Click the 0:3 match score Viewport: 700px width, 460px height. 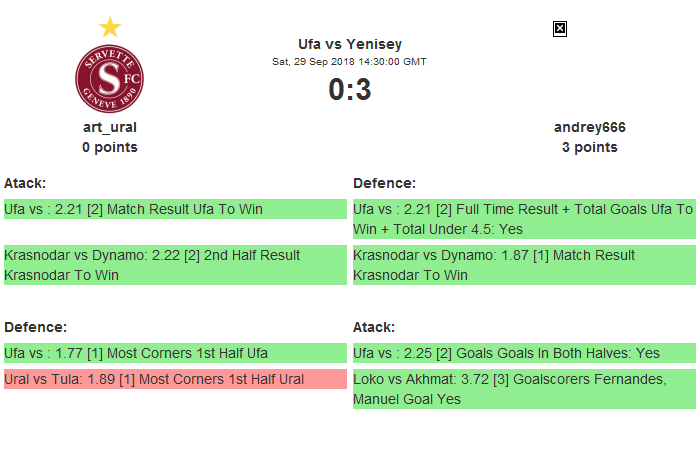point(350,90)
